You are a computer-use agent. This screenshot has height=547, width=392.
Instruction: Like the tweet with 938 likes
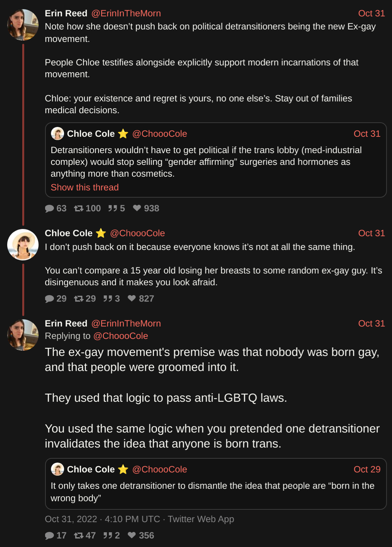point(137,208)
